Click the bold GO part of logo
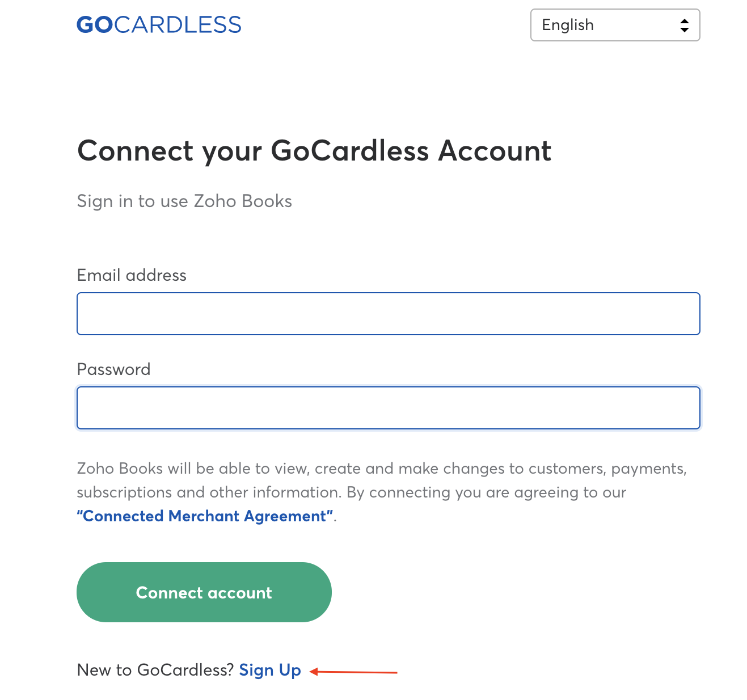Screen dimensions: 747x700 95,25
